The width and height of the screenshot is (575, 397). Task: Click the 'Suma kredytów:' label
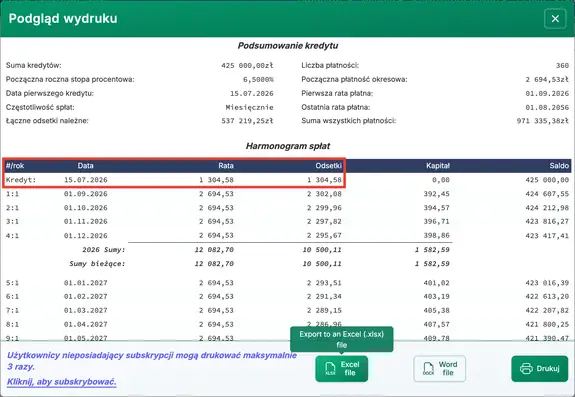pyautogui.click(x=33, y=65)
